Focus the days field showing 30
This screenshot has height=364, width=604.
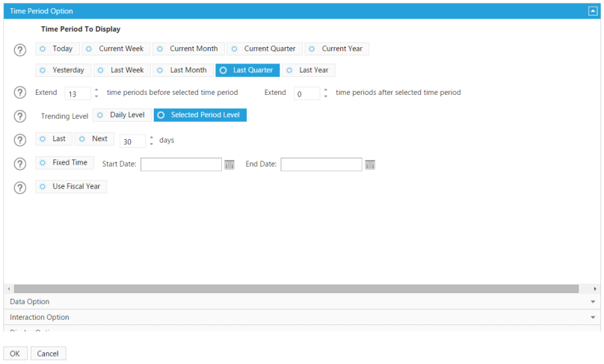coord(133,141)
